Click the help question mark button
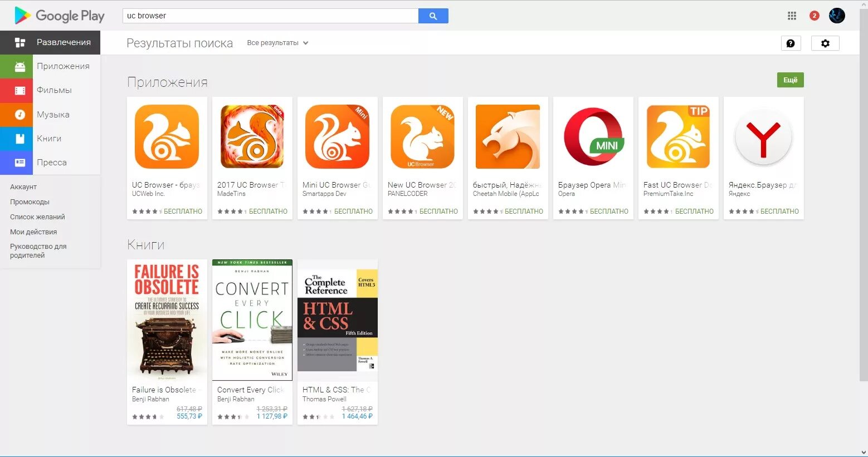 [791, 43]
